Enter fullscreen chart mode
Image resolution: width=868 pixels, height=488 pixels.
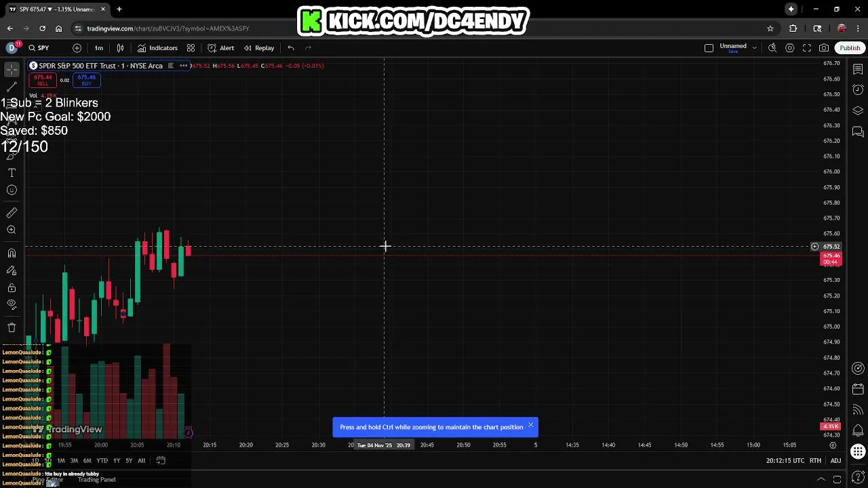tap(807, 48)
